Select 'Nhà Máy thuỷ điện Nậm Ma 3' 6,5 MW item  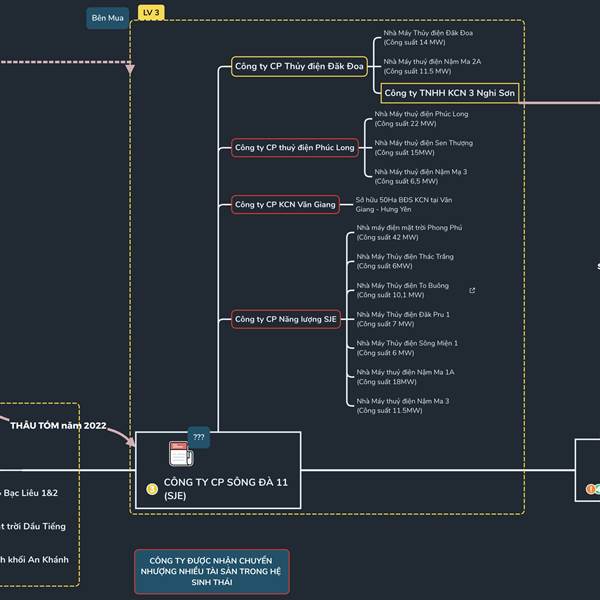pyautogui.click(x=421, y=176)
